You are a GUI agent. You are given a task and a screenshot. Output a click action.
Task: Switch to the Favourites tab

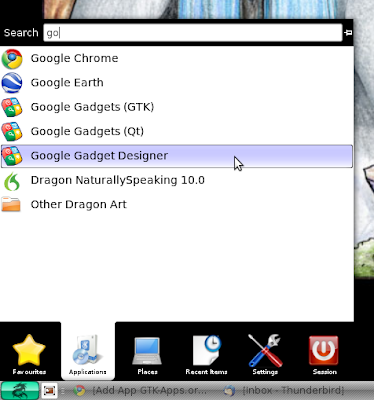point(29,354)
